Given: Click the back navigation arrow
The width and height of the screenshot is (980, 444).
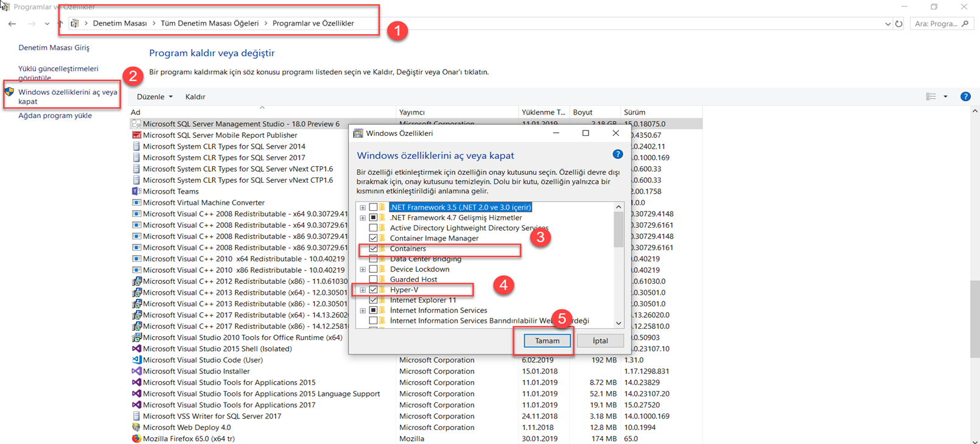Looking at the screenshot, I should pos(12,24).
